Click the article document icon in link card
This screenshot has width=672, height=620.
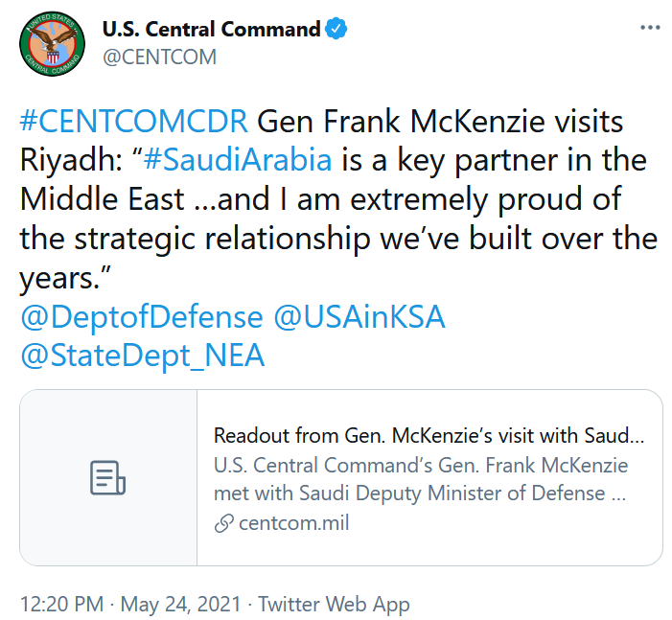107,478
